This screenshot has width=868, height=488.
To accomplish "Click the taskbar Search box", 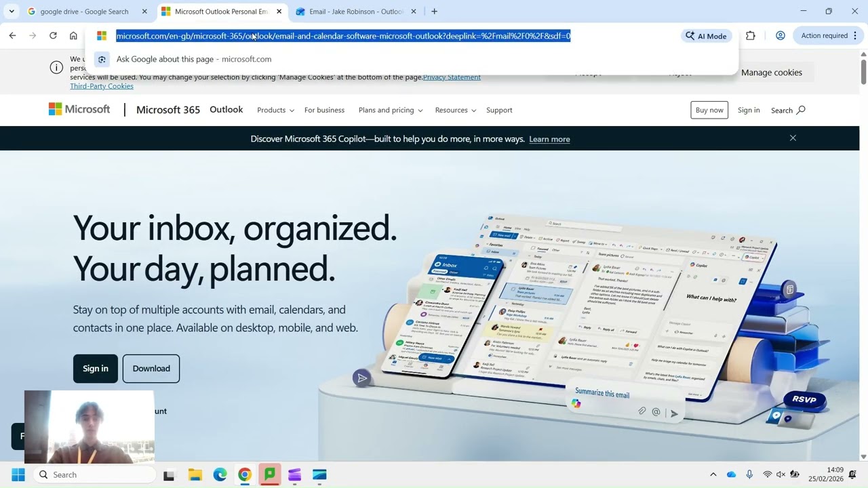I will [x=94, y=474].
